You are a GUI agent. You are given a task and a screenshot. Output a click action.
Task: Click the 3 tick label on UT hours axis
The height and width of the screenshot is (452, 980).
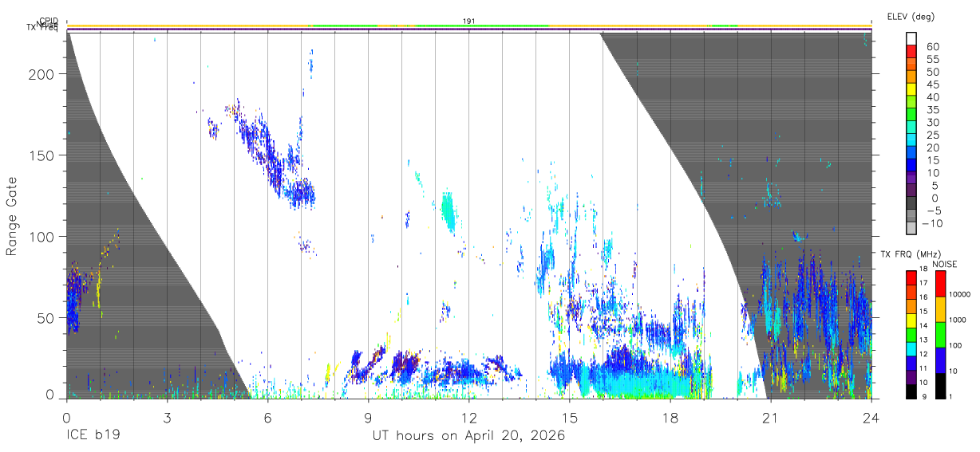pyautogui.click(x=168, y=417)
